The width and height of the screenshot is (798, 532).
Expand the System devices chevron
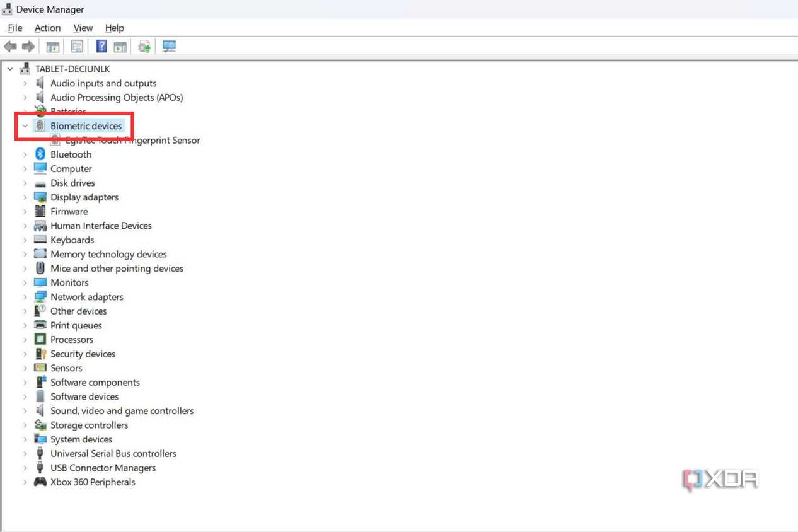[25, 439]
